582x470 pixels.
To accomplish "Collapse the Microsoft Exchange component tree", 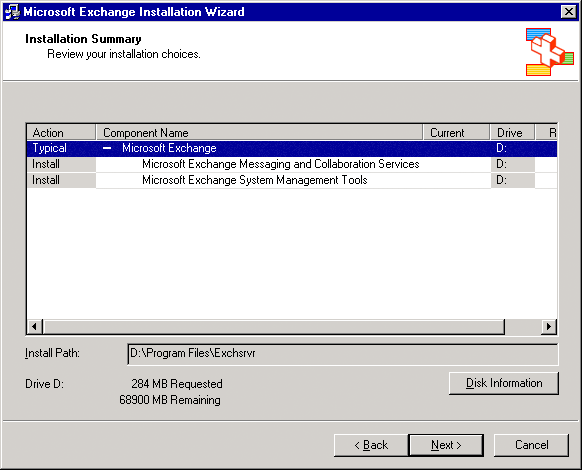I will pyautogui.click(x=107, y=148).
